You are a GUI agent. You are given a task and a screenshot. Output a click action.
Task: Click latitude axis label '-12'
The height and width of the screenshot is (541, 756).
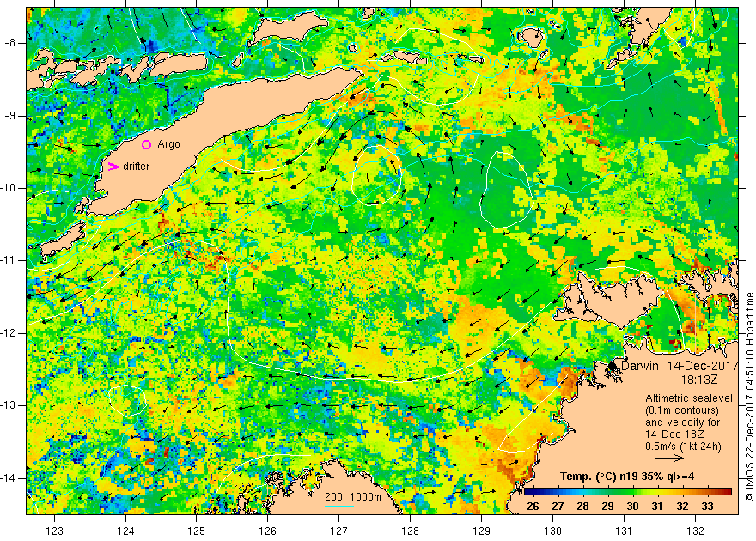click(9, 333)
